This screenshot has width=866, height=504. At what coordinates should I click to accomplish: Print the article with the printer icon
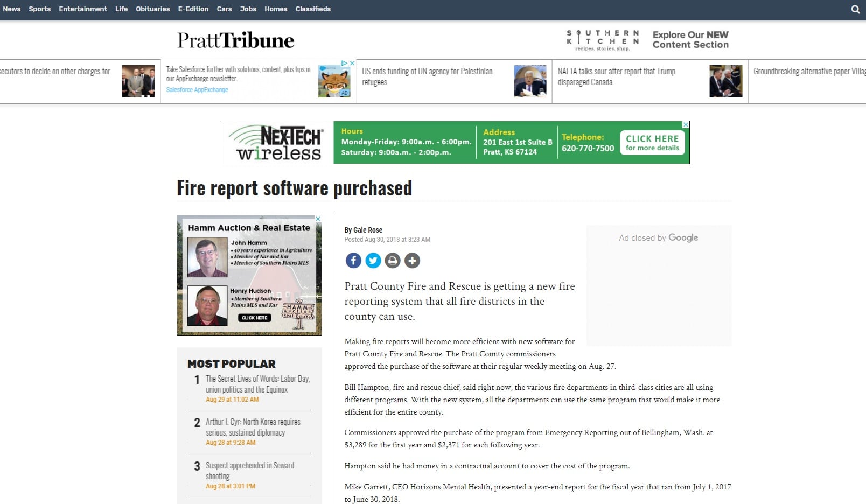(393, 261)
